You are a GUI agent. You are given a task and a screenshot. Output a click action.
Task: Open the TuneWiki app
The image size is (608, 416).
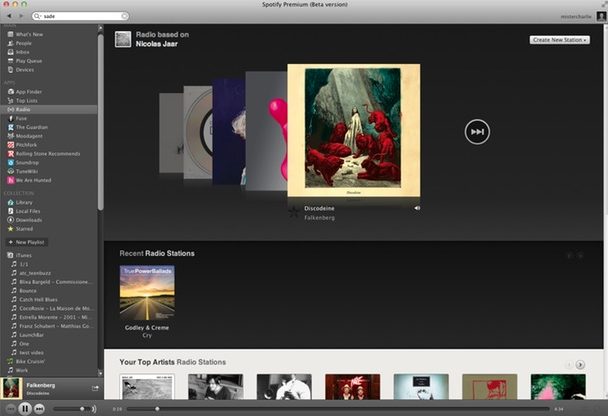(x=28, y=171)
